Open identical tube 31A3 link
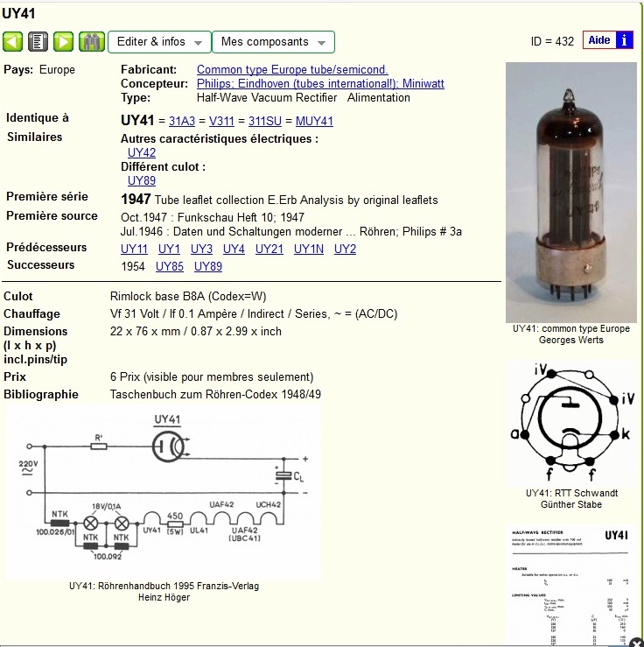Screen dimensions: 644x647 (182, 121)
